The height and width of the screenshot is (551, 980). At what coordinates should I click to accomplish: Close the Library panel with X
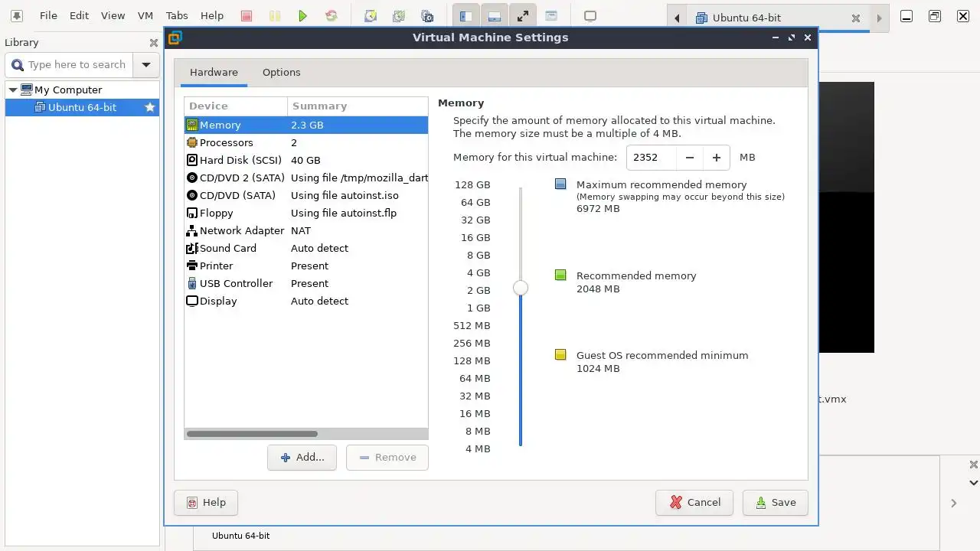coord(153,43)
